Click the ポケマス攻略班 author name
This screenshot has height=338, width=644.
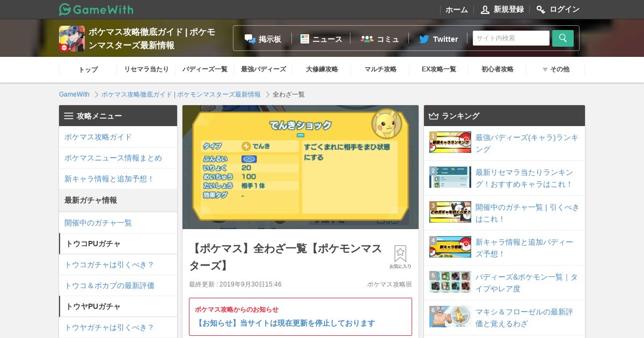390,284
